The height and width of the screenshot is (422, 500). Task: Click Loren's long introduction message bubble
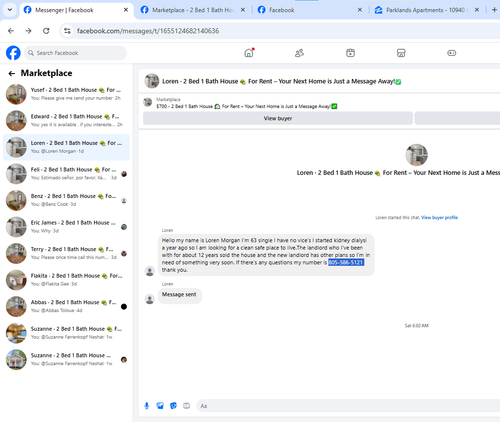(x=266, y=255)
